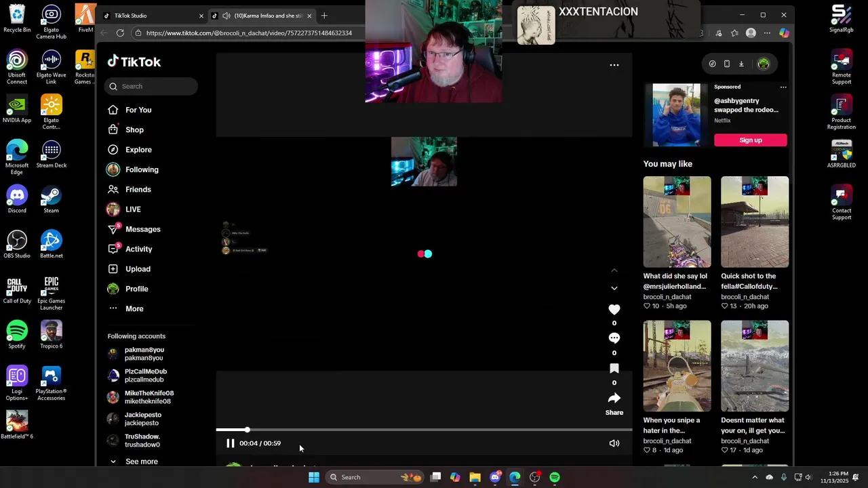Image resolution: width=868 pixels, height=488 pixels.
Task: Open 'When you snipe a hater' video thumbnail
Action: (x=677, y=366)
